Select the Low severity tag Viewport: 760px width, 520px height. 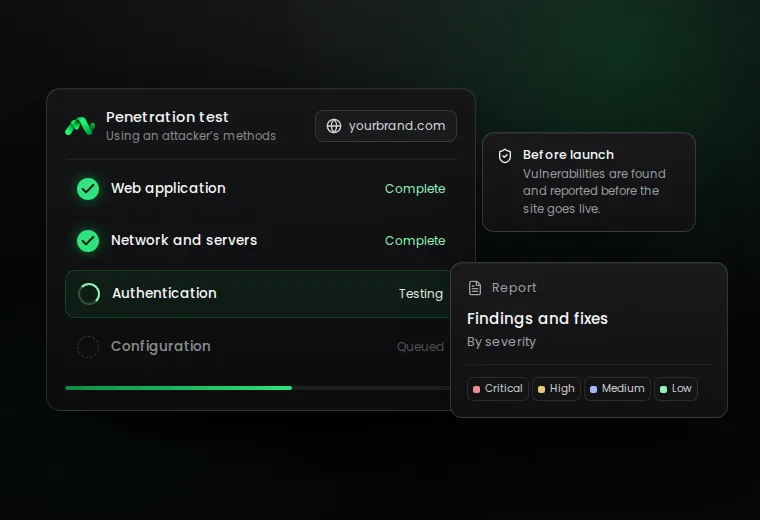(x=676, y=389)
